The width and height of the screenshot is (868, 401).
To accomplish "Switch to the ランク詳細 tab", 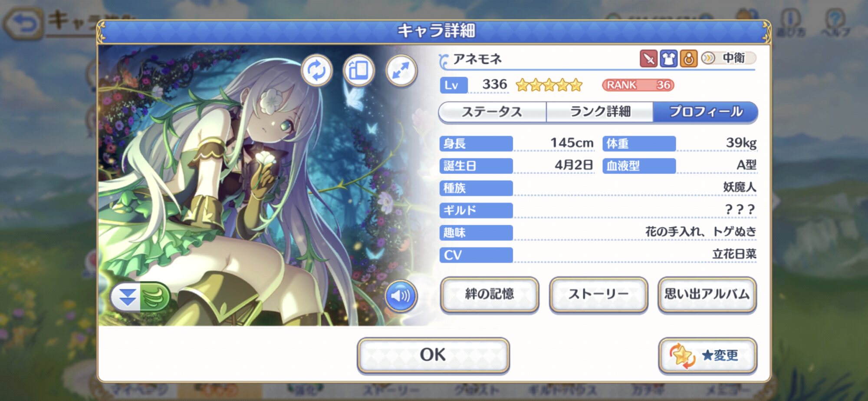I will (600, 112).
